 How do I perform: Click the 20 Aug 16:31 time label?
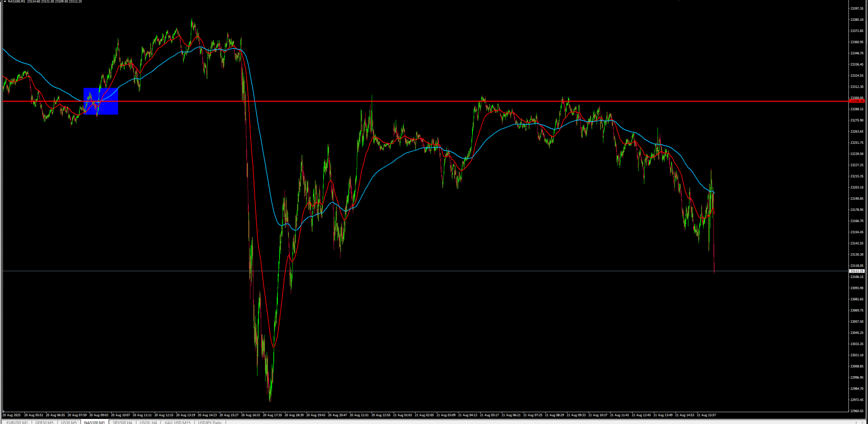click(x=250, y=415)
